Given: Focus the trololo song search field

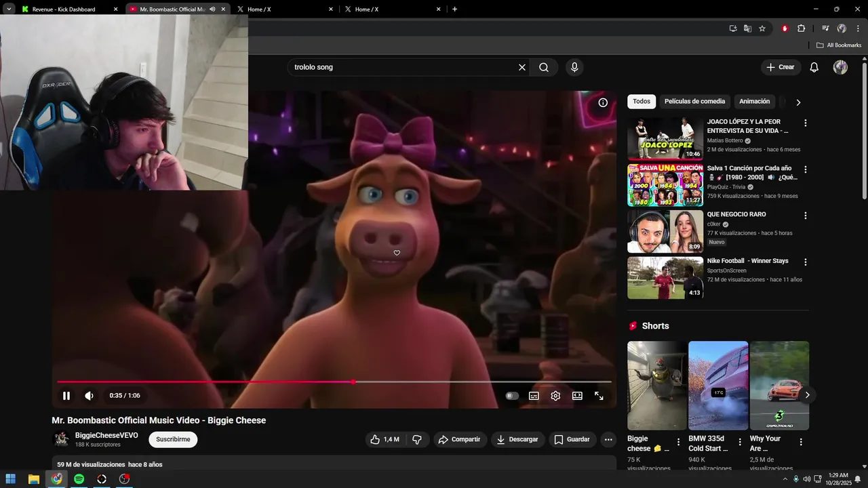Looking at the screenshot, I should click(x=402, y=67).
